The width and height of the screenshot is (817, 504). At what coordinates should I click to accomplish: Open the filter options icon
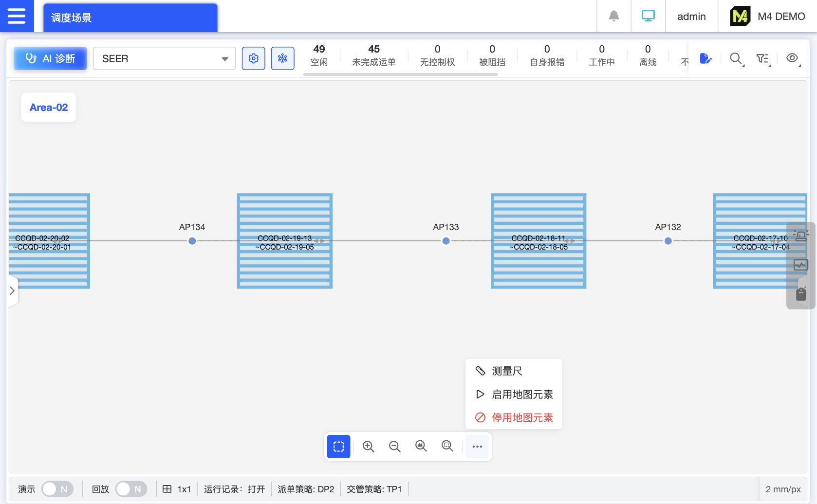763,58
